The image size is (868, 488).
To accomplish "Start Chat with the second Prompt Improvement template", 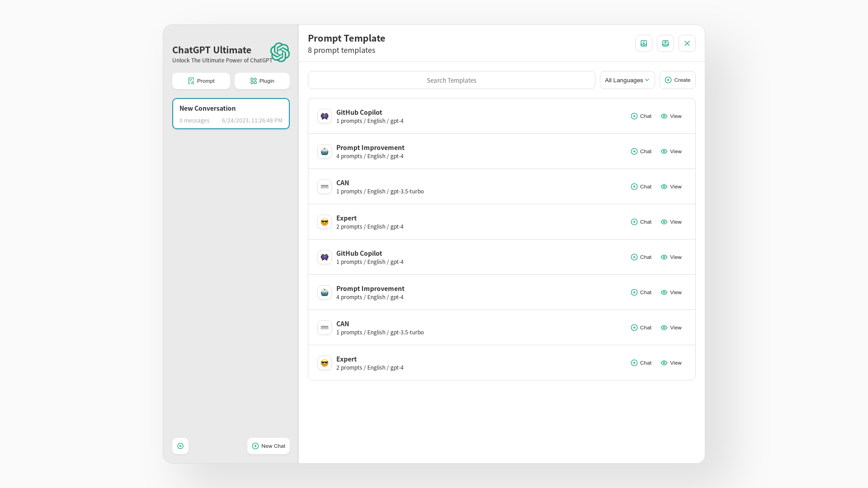I will pos(641,292).
